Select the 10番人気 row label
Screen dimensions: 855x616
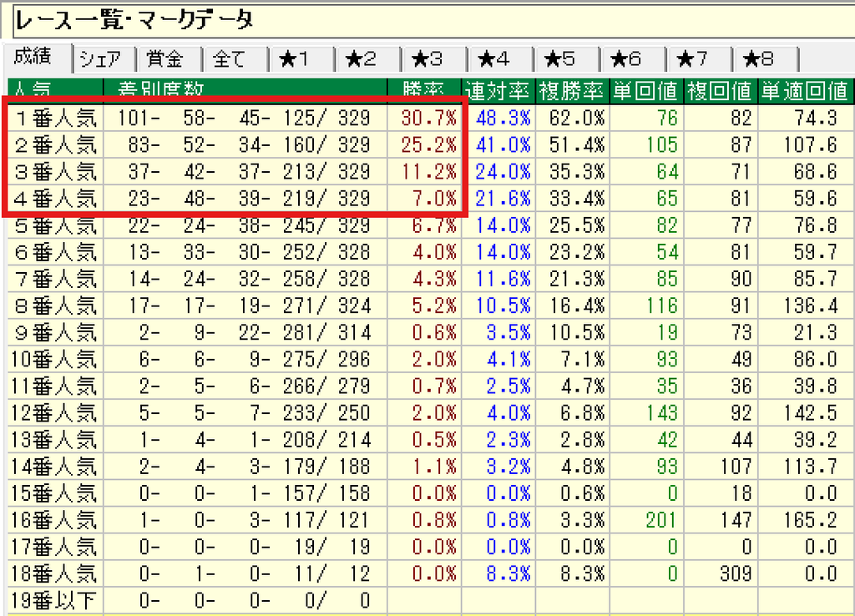point(55,359)
